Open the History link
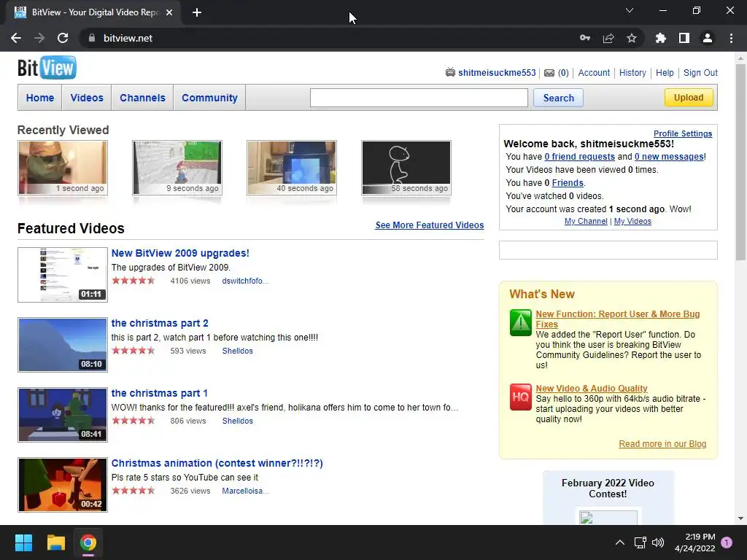The height and width of the screenshot is (560, 747). tap(632, 73)
